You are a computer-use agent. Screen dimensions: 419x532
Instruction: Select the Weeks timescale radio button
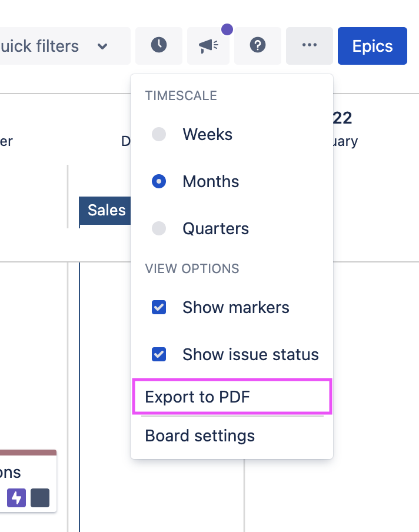(159, 134)
